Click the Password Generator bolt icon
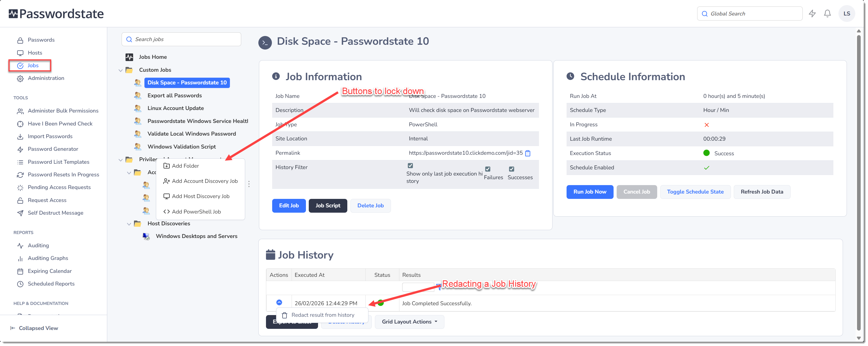Image resolution: width=868 pixels, height=346 pixels. click(x=20, y=149)
